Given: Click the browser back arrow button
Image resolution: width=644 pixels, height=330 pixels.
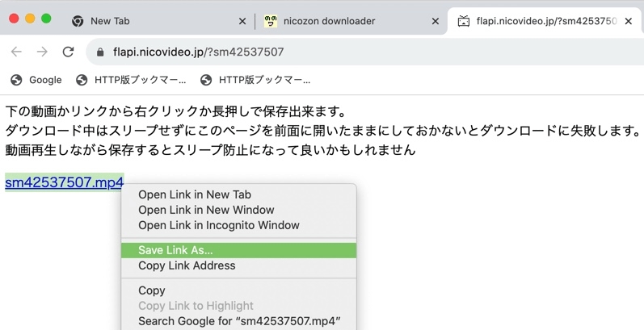Looking at the screenshot, I should (16, 52).
